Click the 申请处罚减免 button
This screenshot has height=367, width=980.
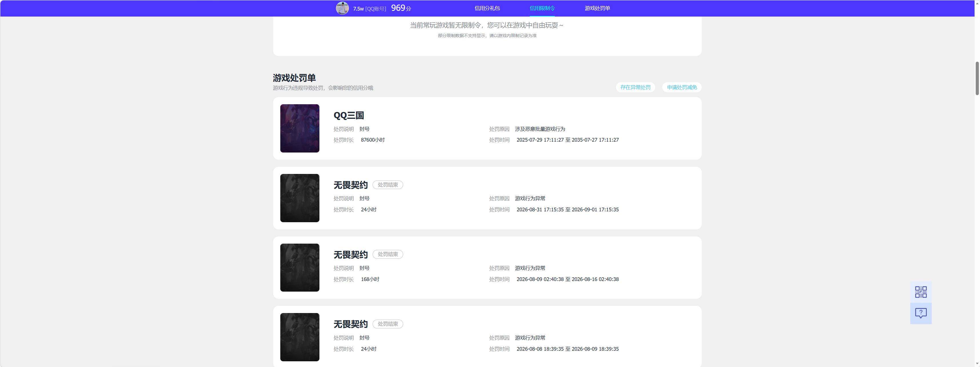pos(682,87)
